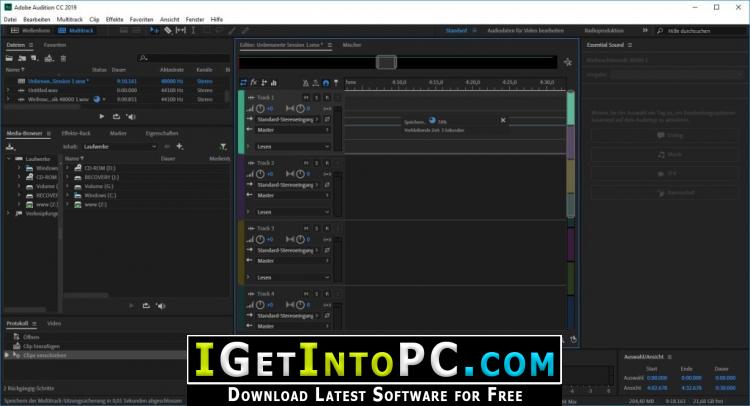Arm Track 1 for recording

click(x=327, y=98)
